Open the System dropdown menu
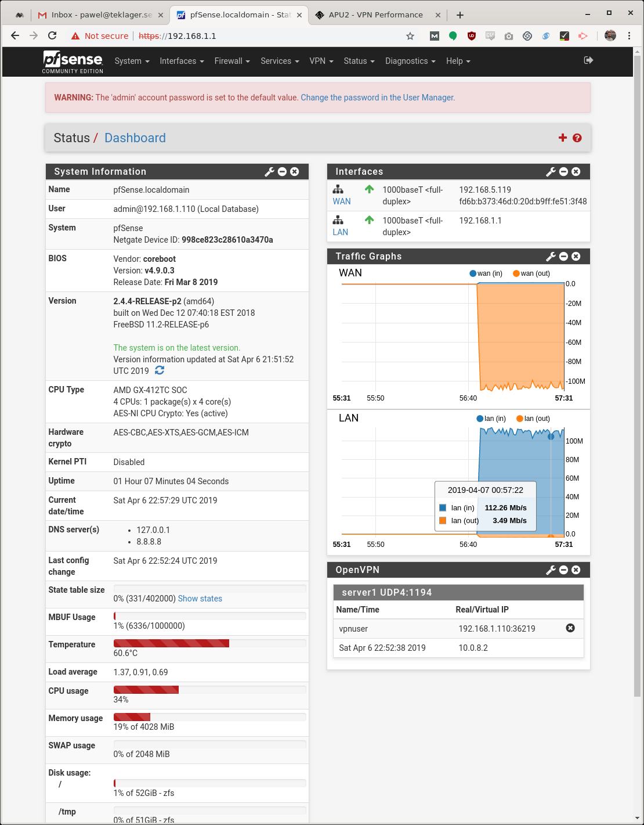 point(132,61)
